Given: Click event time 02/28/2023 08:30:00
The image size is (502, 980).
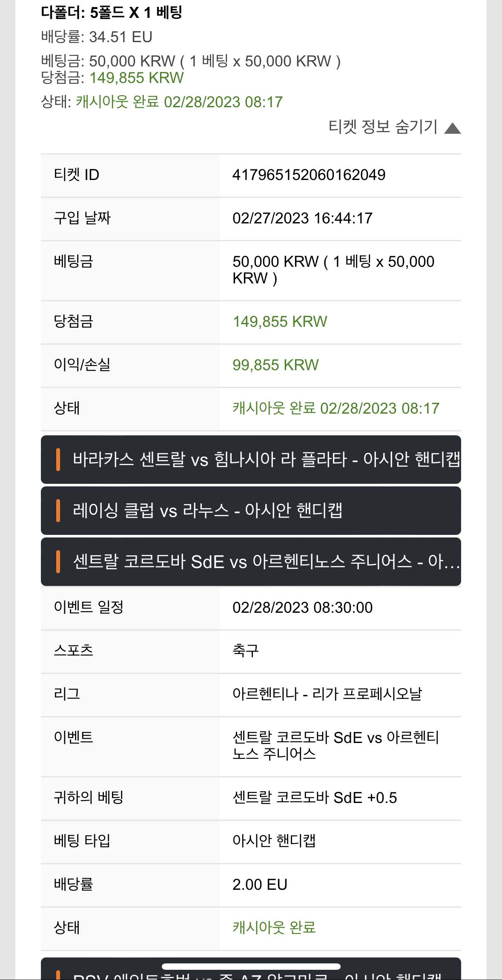Looking at the screenshot, I should pos(302,608).
